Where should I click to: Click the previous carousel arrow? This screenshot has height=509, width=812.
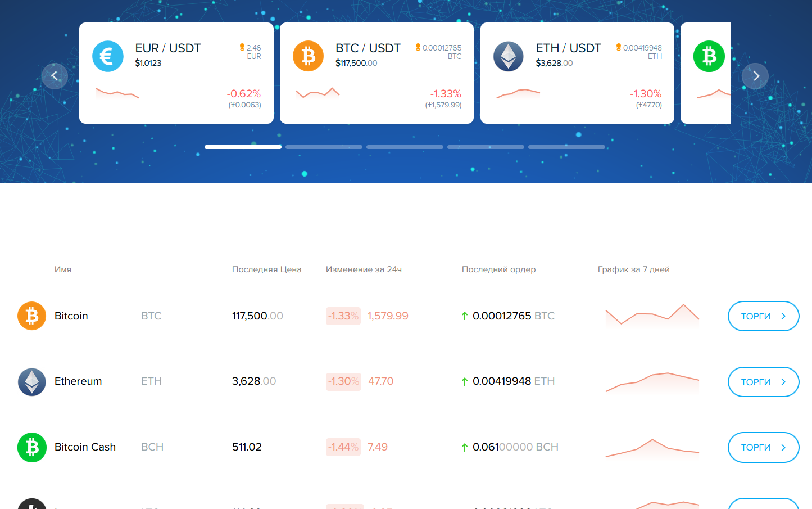tap(55, 76)
